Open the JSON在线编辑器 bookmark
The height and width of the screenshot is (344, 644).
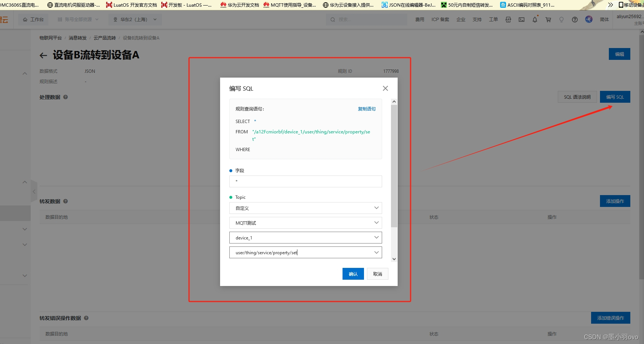[x=409, y=5]
